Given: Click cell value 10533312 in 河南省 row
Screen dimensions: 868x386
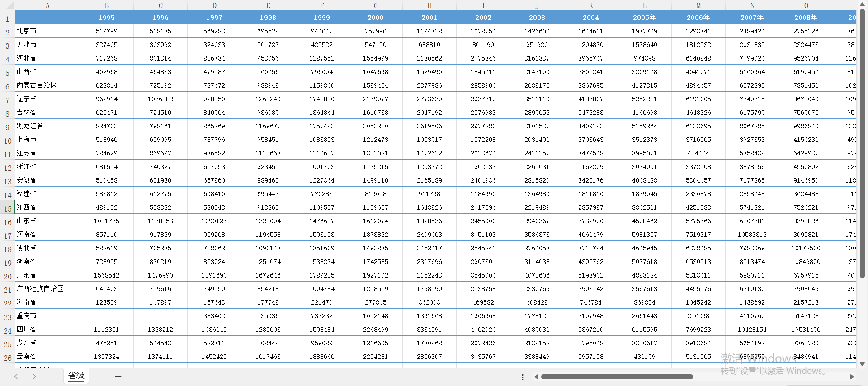Looking at the screenshot, I should pos(752,234).
